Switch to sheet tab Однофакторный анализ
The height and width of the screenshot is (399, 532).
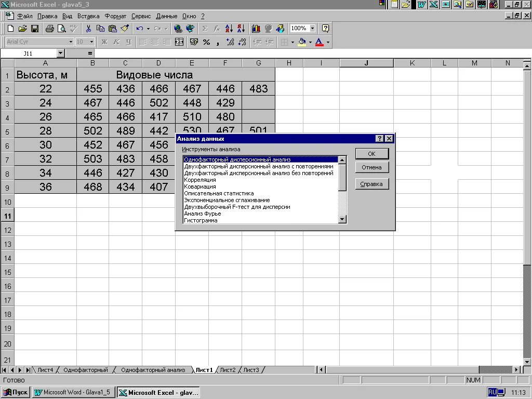(x=153, y=370)
